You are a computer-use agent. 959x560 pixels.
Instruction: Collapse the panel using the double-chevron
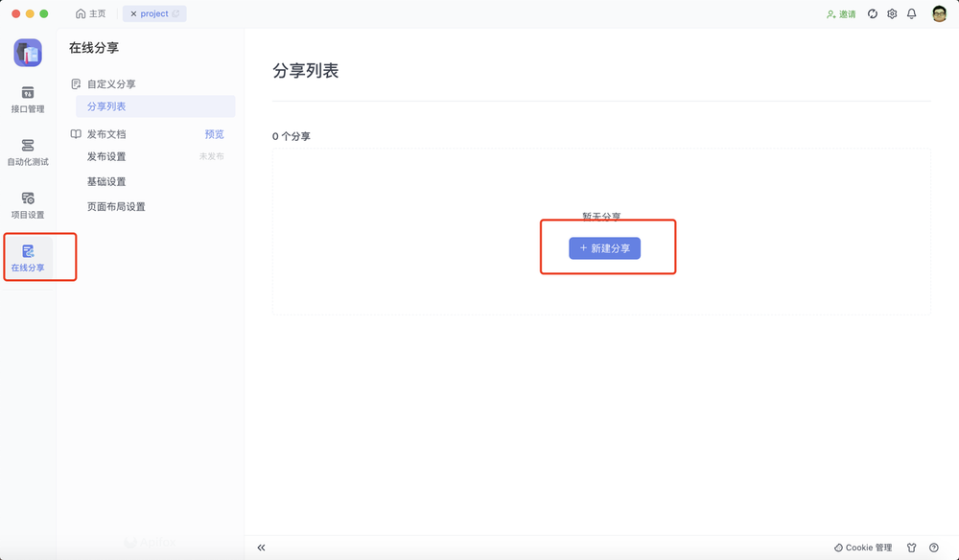[261, 548]
